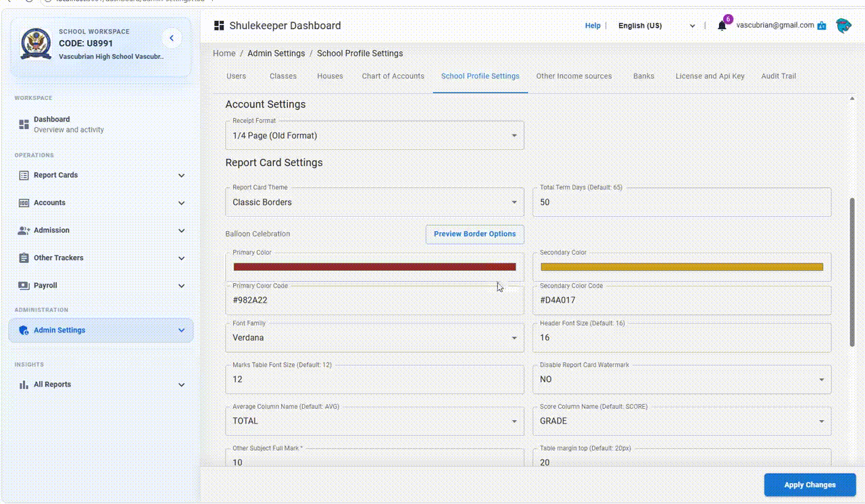Open the Font Family dropdown
Viewport: 865px width, 504px height.
[x=374, y=337]
